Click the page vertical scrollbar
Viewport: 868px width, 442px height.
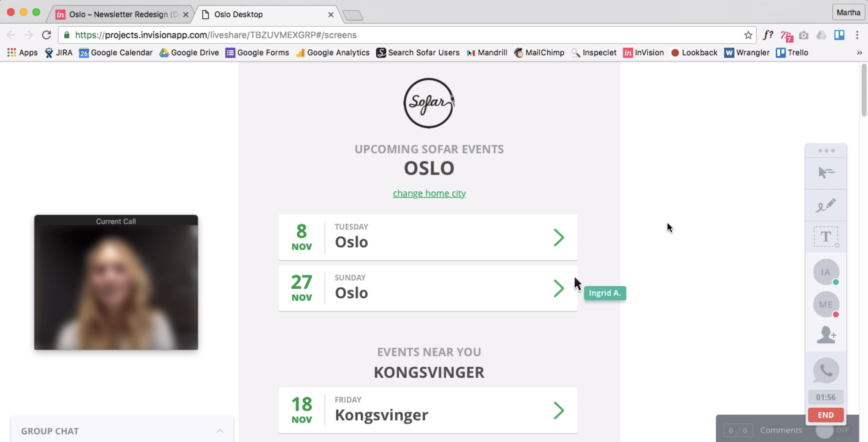[864, 91]
